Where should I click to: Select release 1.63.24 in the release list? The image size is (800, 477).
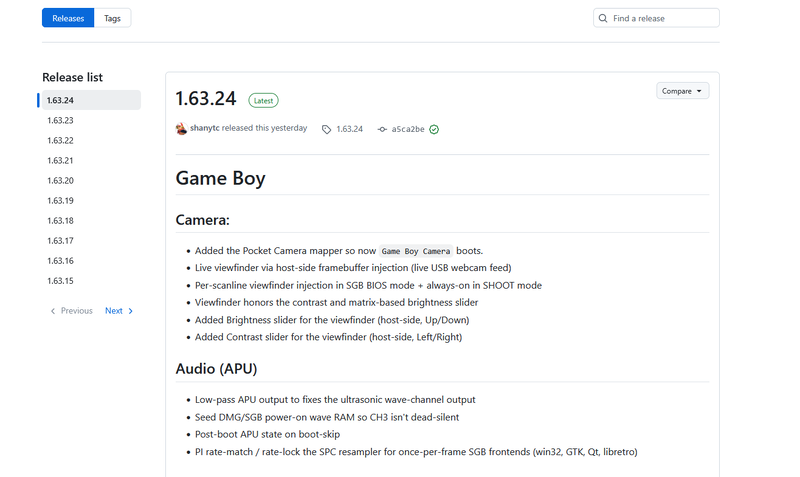tap(91, 100)
